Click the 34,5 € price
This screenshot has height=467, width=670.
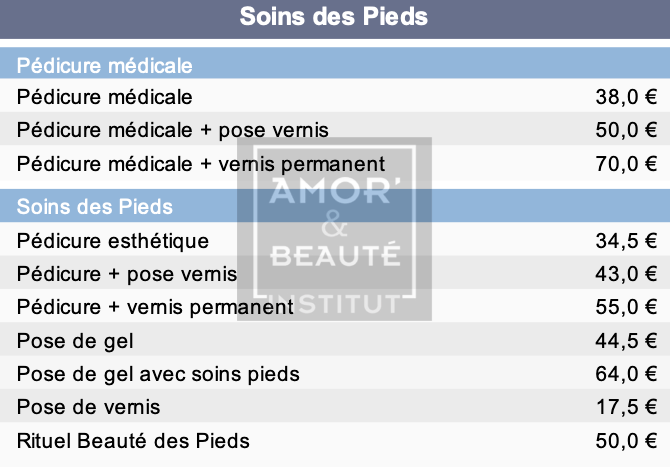click(626, 241)
